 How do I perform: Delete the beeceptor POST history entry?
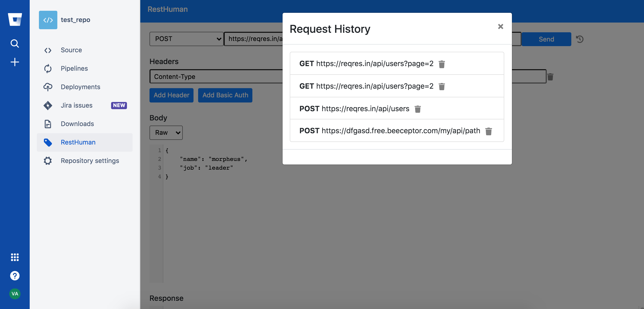pyautogui.click(x=489, y=131)
